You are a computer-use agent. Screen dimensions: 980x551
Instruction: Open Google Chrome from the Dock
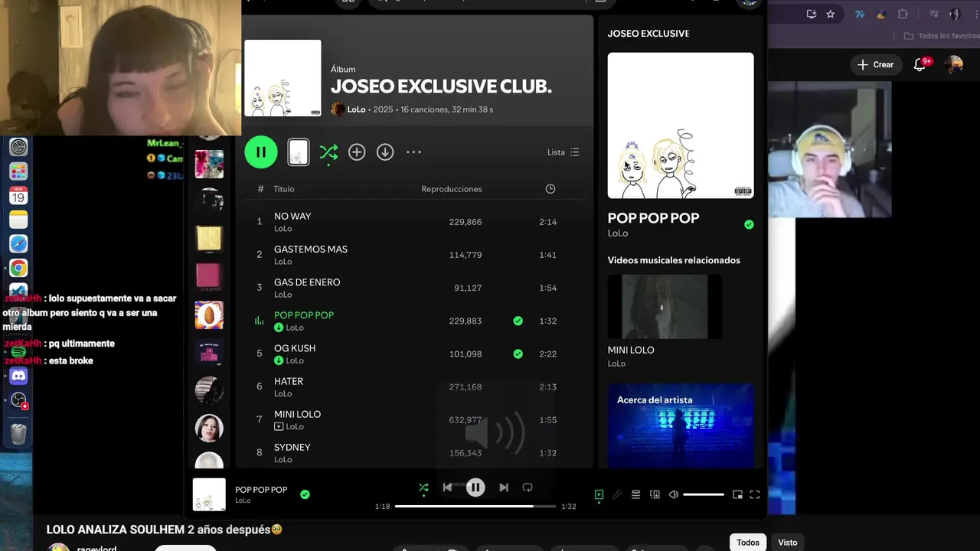(18, 268)
